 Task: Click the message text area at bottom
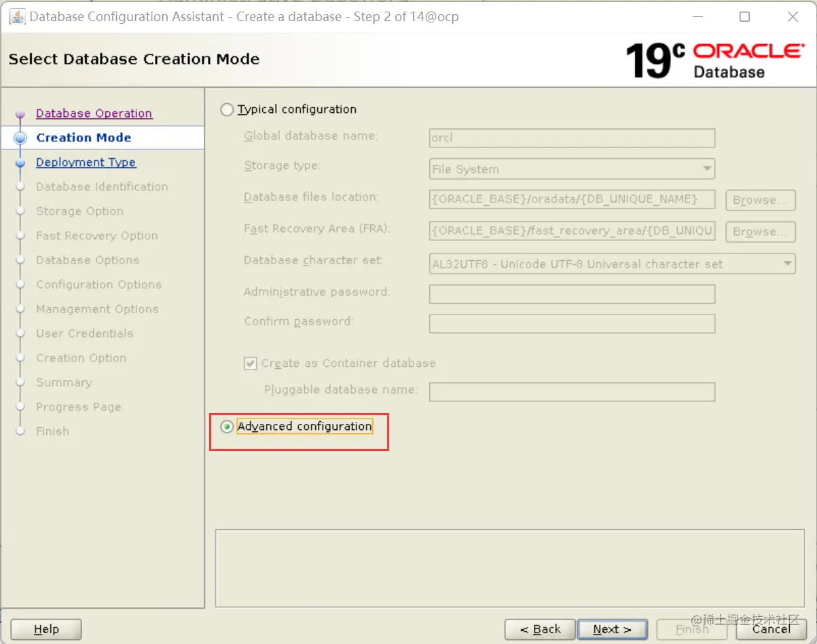click(x=510, y=568)
